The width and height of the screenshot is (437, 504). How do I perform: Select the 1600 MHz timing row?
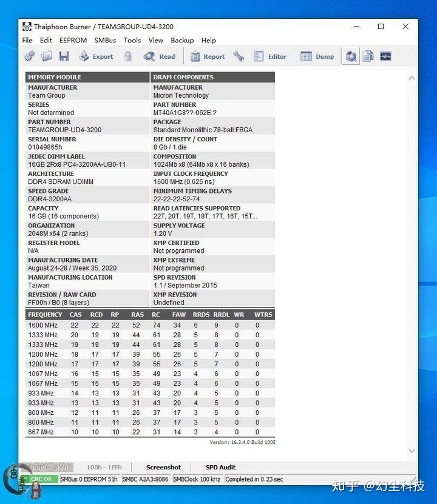(x=150, y=325)
